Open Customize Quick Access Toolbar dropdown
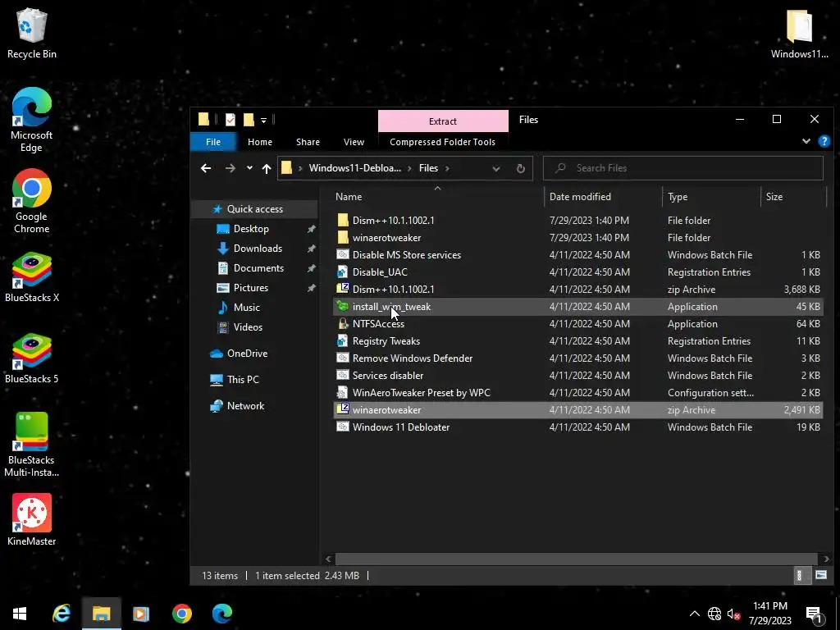This screenshot has width=840, height=630. [x=263, y=120]
